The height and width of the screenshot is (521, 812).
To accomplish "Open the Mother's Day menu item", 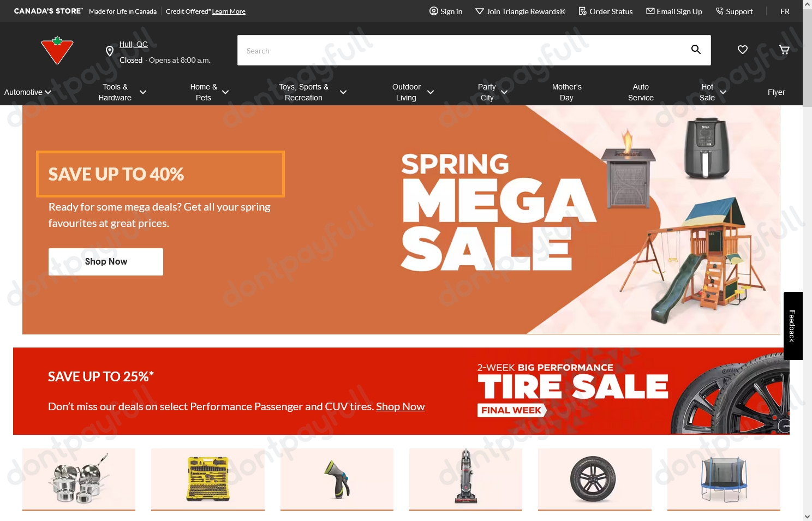I will click(x=566, y=92).
